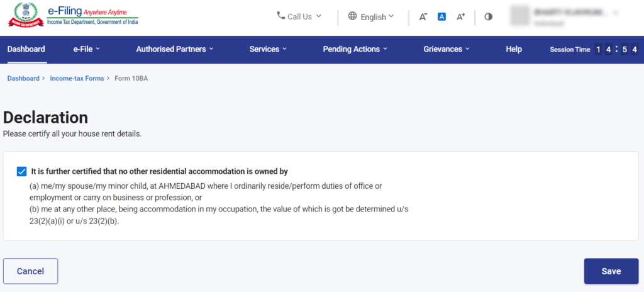644x292 pixels.
Task: Open the Help menu item
Action: click(x=514, y=49)
